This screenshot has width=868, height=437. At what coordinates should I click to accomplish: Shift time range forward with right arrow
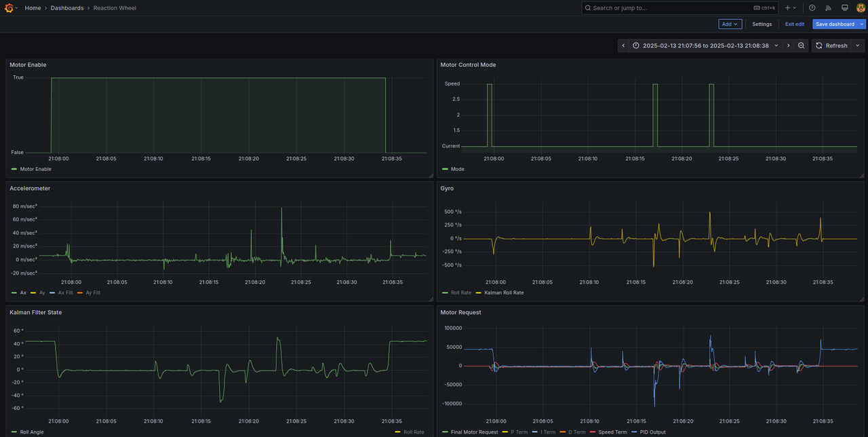tap(788, 45)
